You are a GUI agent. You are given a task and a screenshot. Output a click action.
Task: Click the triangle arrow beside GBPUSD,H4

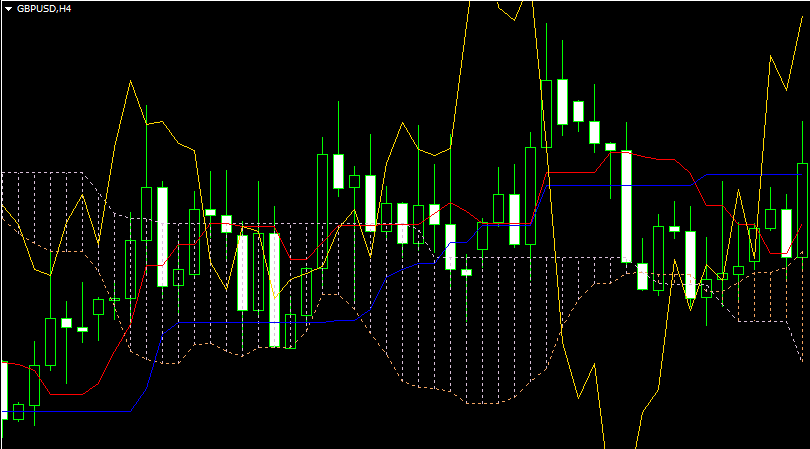click(8, 8)
